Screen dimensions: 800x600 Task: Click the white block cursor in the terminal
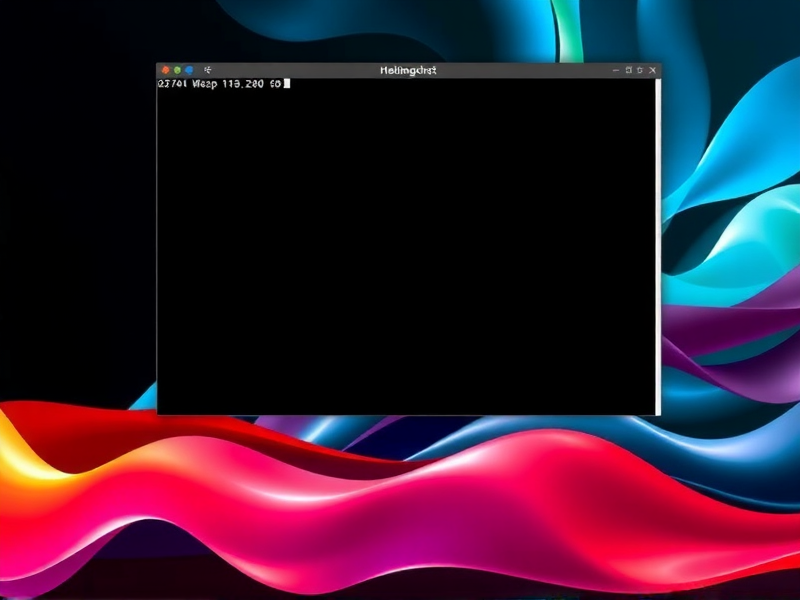pos(287,84)
